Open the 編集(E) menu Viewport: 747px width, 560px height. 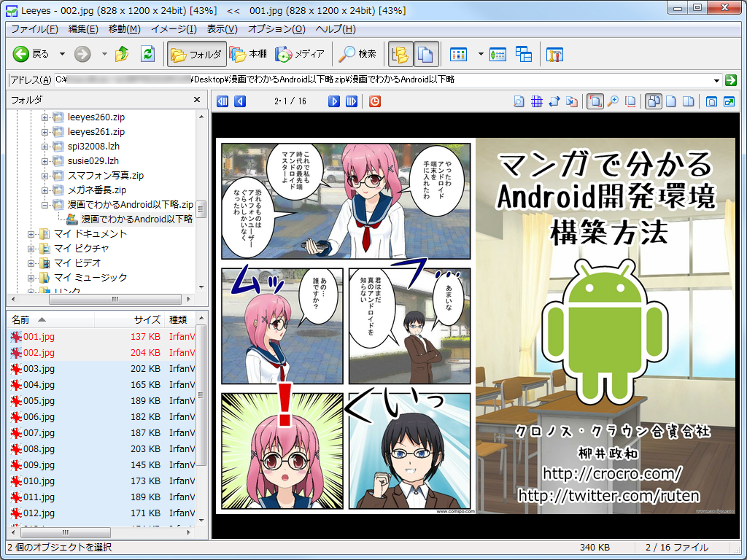tap(83, 29)
